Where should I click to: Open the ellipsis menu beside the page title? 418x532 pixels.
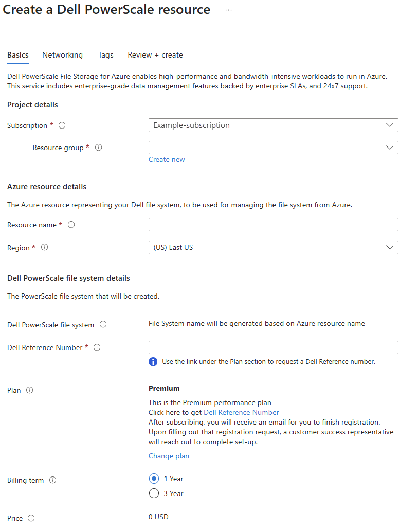[228, 9]
